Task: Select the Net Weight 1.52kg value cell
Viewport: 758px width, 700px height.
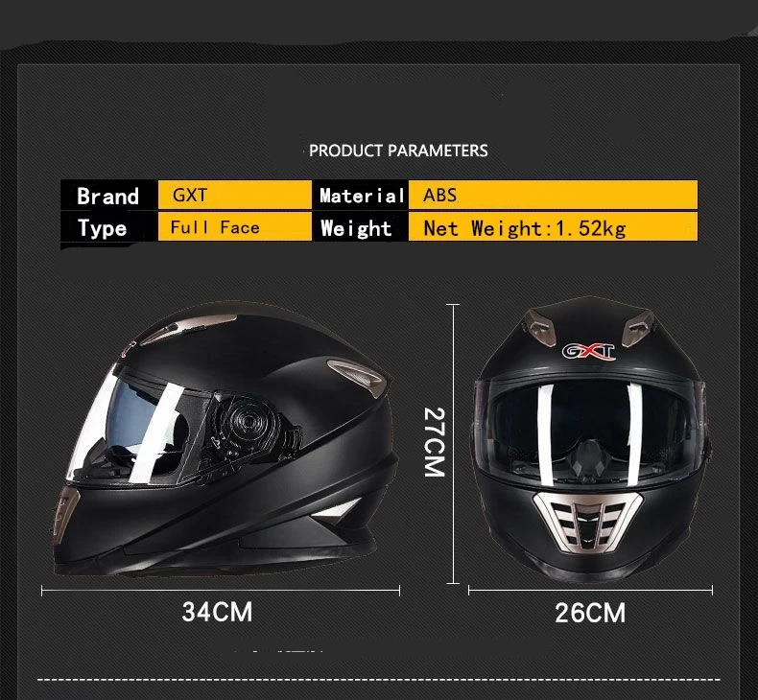Action: (x=553, y=226)
